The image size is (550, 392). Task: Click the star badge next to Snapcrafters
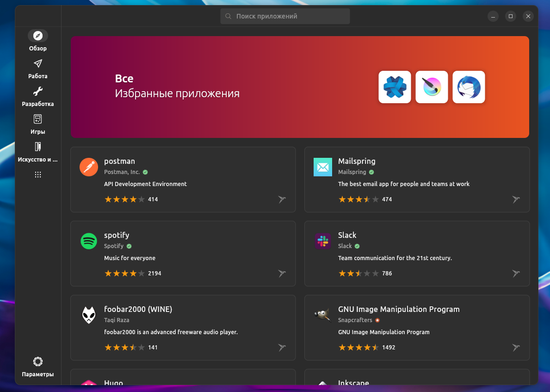click(x=377, y=320)
